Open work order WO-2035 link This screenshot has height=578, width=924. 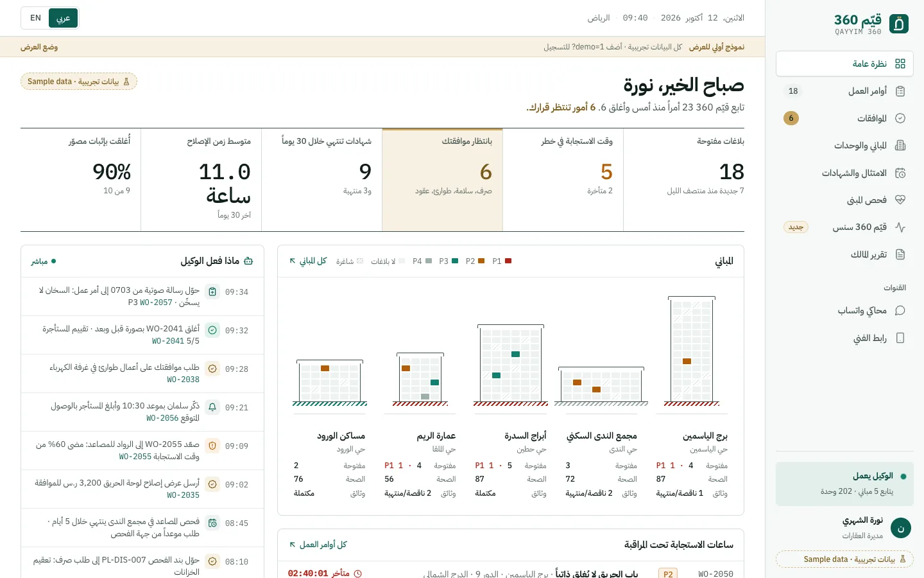(183, 495)
